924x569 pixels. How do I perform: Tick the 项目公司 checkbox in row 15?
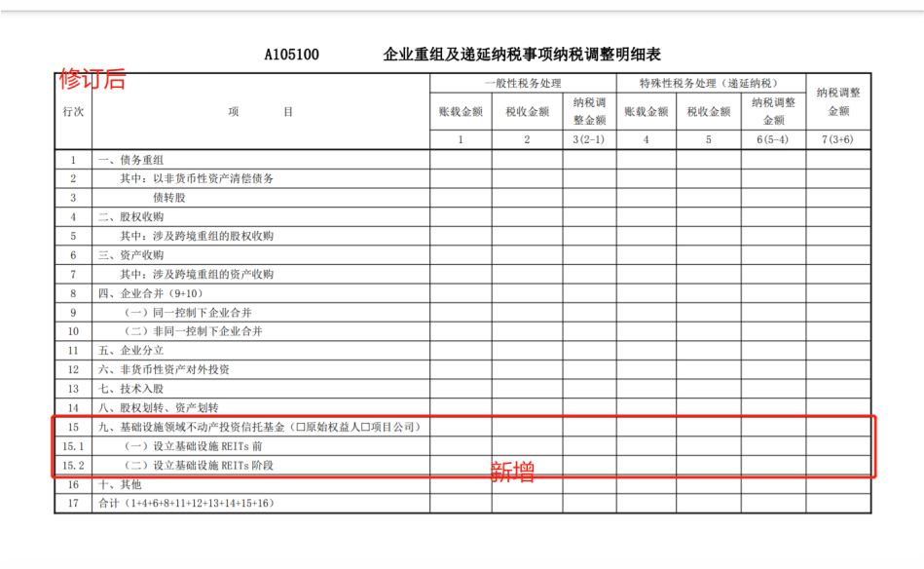[x=365, y=427]
